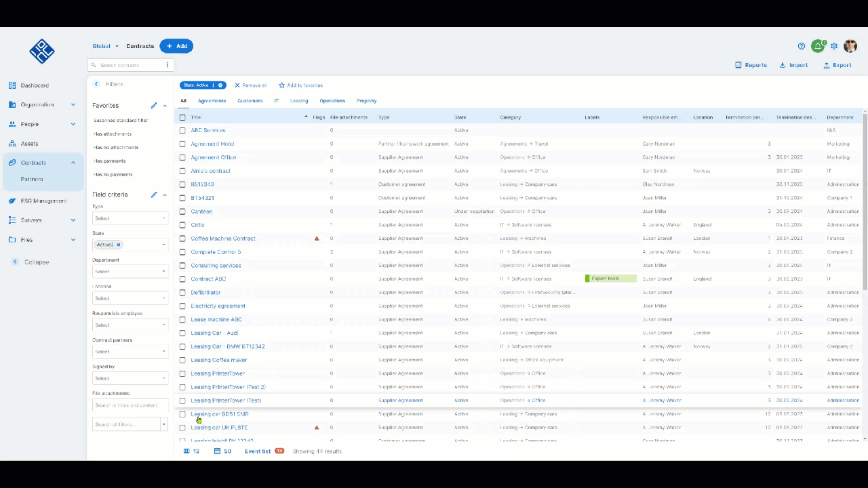Click the Add button
The width and height of the screenshot is (868, 488).
point(176,46)
